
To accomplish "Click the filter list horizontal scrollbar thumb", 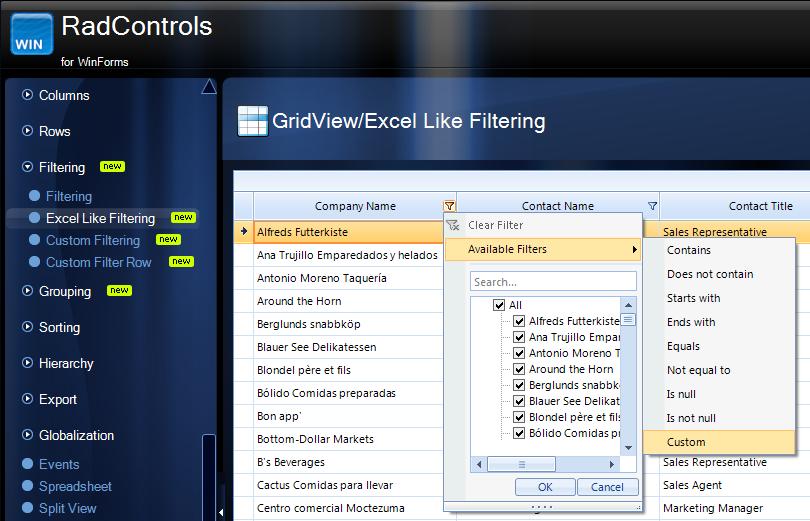I will pos(522,464).
